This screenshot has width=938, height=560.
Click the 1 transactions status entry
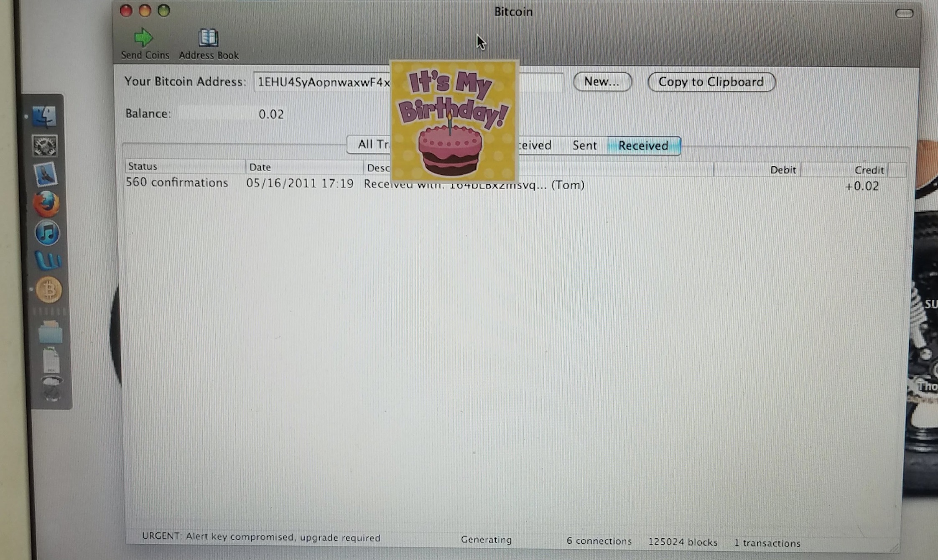[767, 543]
